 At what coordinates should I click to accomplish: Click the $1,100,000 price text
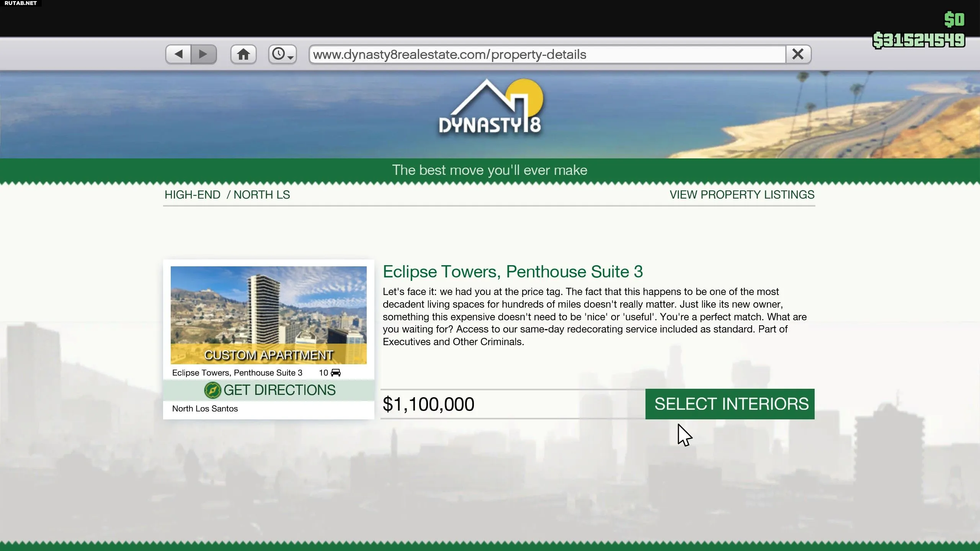tap(428, 404)
